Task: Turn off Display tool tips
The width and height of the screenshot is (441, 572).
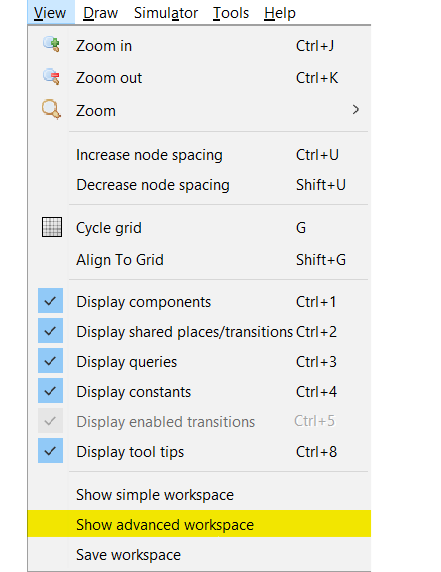Action: tap(50, 451)
